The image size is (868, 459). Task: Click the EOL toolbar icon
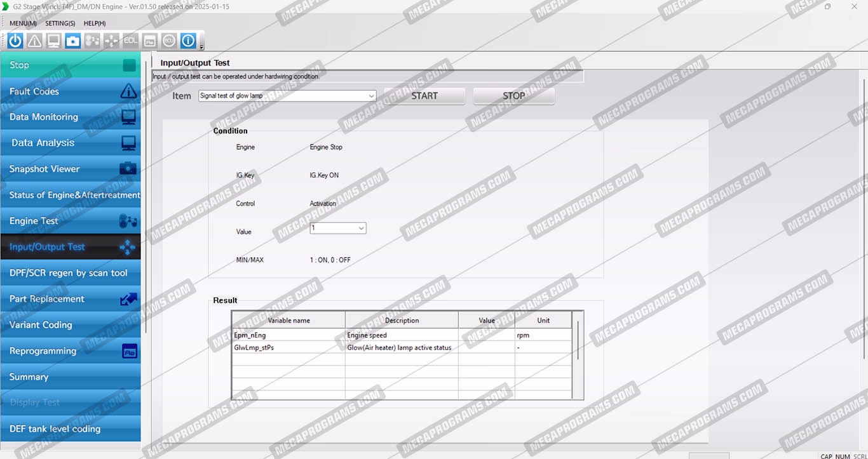(x=130, y=41)
